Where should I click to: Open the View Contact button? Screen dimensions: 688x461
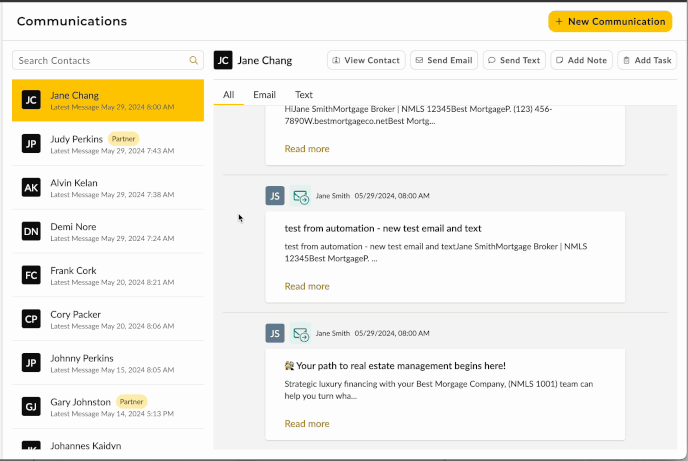(366, 60)
